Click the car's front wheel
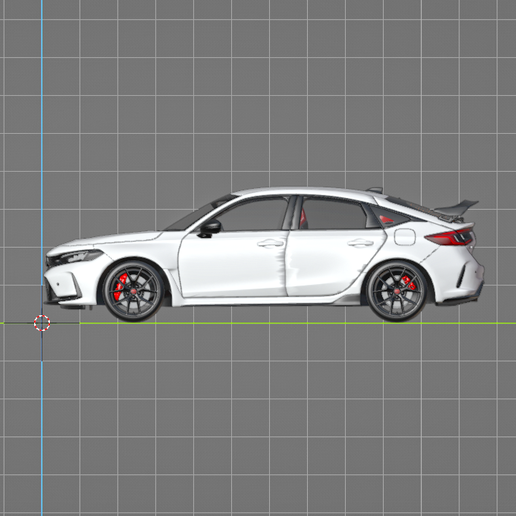516x516 pixels. pos(134,291)
